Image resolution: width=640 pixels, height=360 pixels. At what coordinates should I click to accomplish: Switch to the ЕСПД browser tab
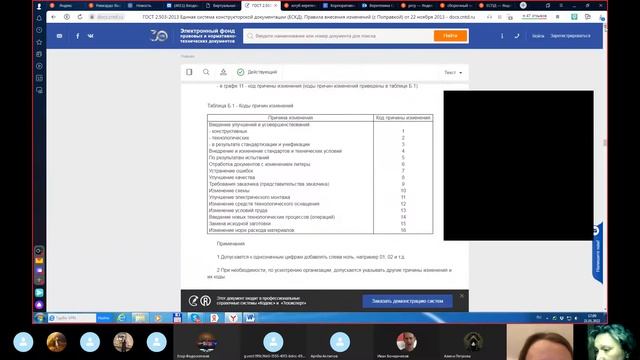pos(496,6)
